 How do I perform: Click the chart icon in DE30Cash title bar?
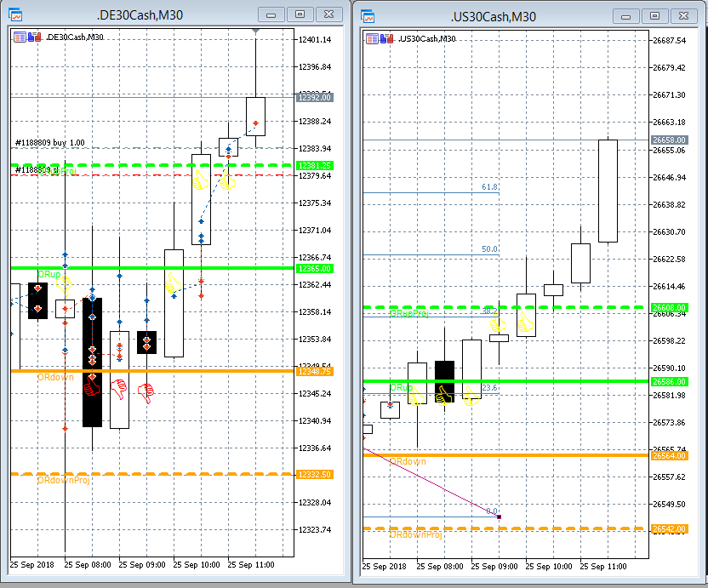(x=15, y=15)
